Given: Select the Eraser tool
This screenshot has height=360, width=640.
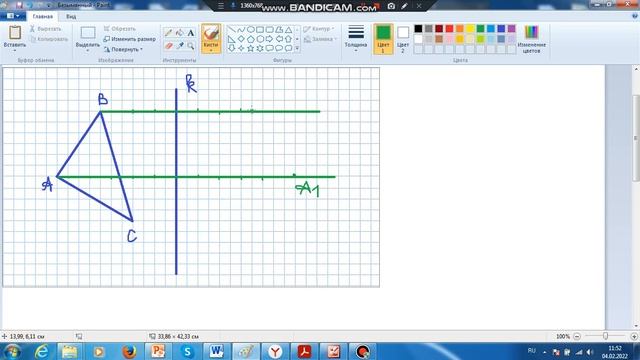Looking at the screenshot, I should pyautogui.click(x=168, y=46).
